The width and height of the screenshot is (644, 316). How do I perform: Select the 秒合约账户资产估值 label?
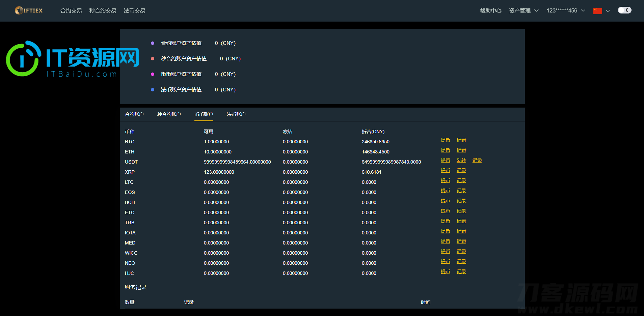pos(184,59)
